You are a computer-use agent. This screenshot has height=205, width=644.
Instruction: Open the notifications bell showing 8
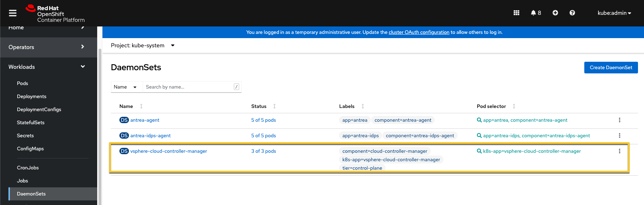[536, 13]
